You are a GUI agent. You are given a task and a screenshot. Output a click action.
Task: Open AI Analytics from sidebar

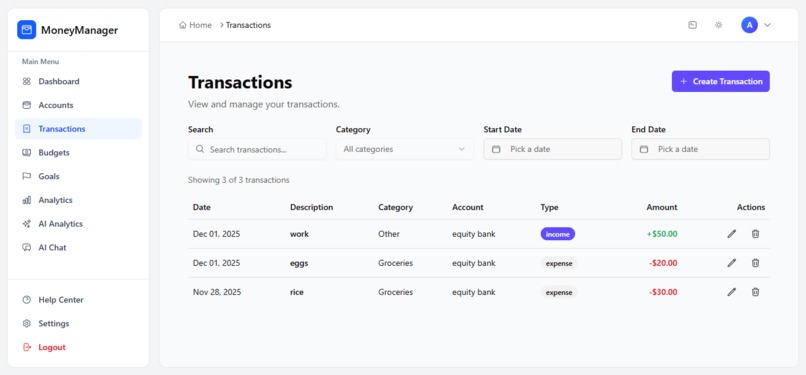[78, 224]
